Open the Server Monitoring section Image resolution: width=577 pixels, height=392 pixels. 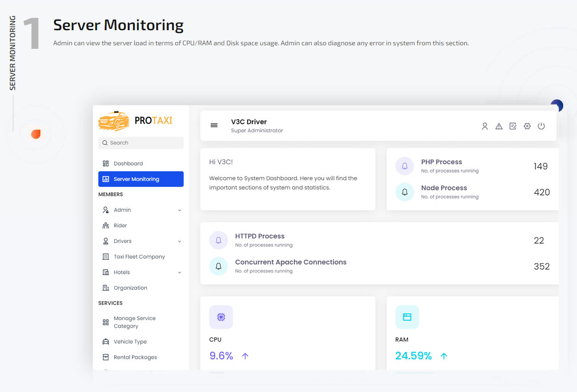[136, 178]
